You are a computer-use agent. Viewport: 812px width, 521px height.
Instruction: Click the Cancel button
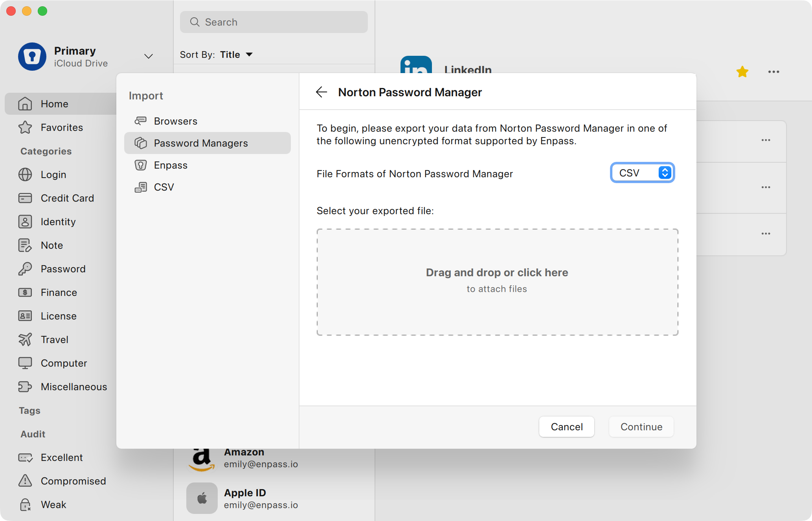click(x=567, y=427)
